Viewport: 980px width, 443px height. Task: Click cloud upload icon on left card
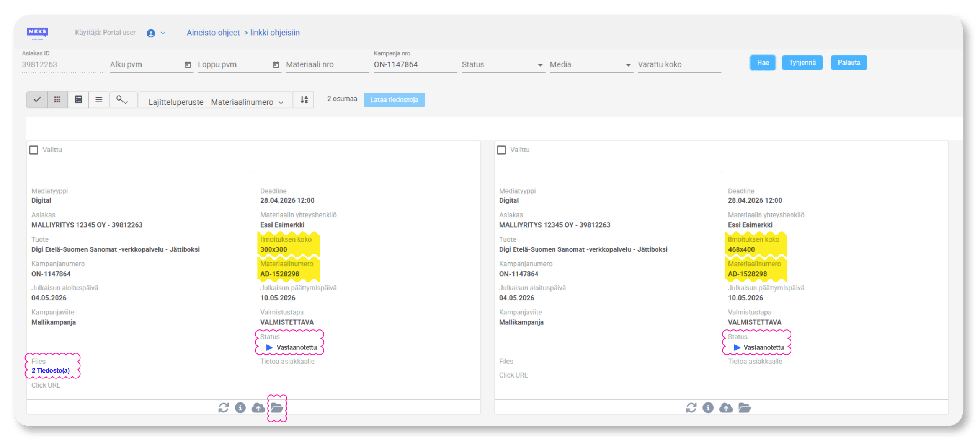pyautogui.click(x=258, y=408)
